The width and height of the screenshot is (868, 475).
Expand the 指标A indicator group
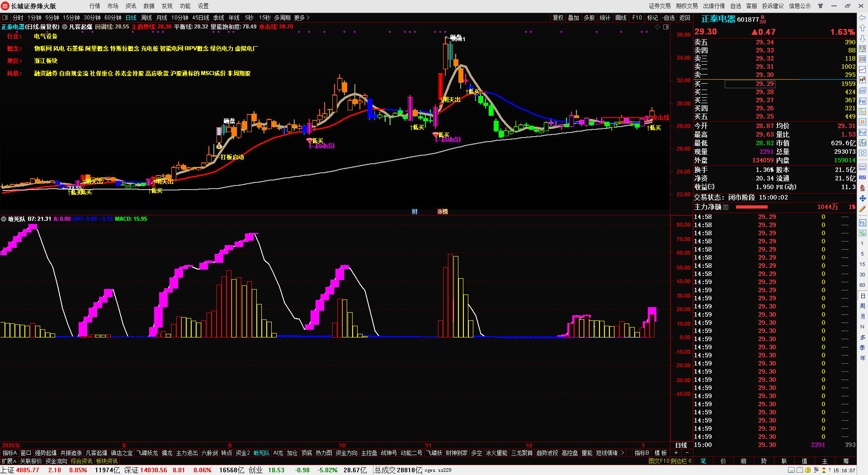click(x=9, y=453)
